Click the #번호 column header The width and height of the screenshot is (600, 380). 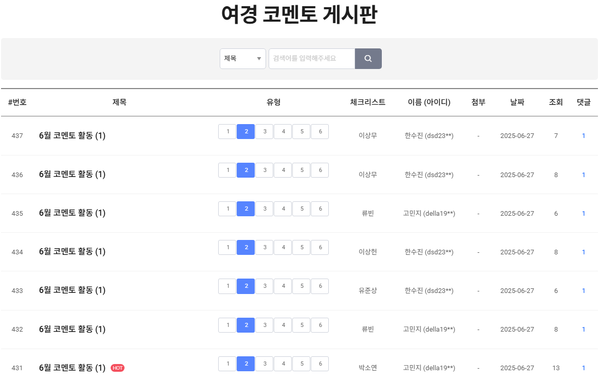tap(17, 102)
